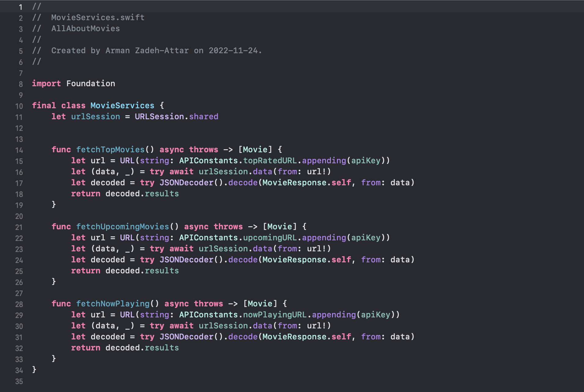584x392 pixels.
Task: Click line number 35 in the gutter
Action: click(19, 381)
